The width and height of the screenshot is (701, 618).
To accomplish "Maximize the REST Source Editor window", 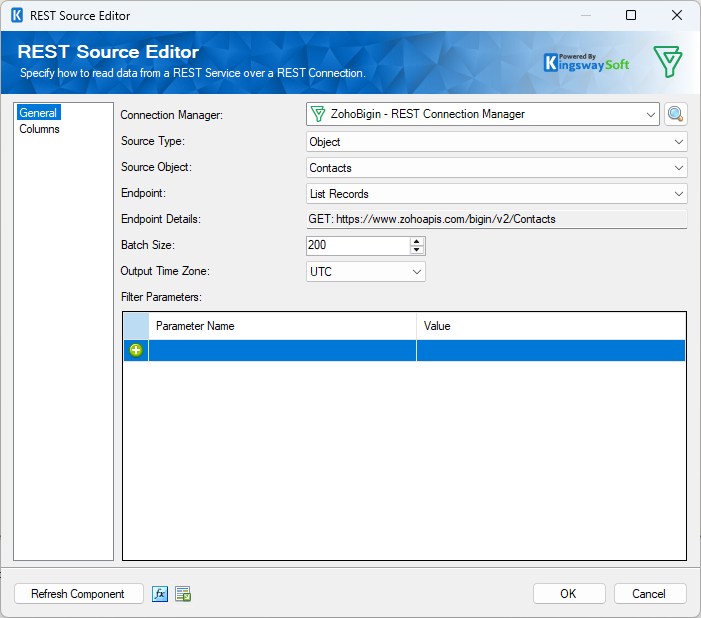I will pyautogui.click(x=631, y=15).
